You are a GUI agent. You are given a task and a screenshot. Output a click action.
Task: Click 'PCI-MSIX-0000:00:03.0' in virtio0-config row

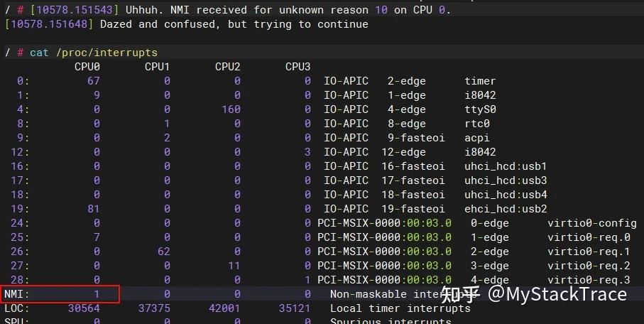pyautogui.click(x=384, y=223)
